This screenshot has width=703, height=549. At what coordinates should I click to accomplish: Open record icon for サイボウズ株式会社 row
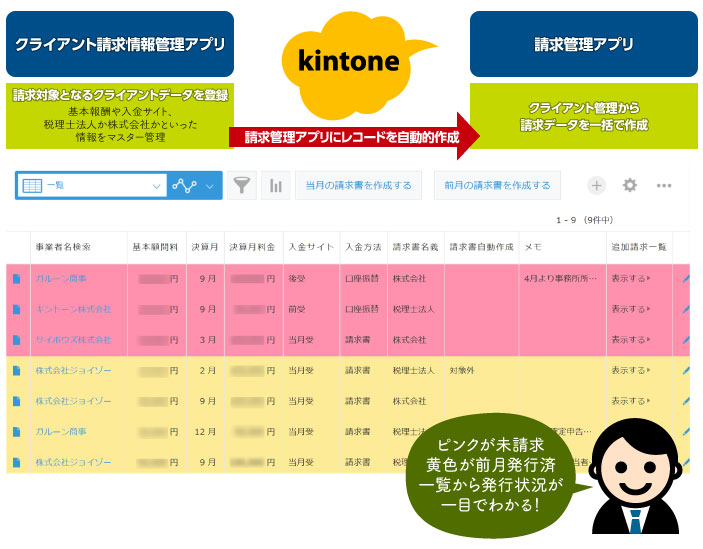[17, 340]
